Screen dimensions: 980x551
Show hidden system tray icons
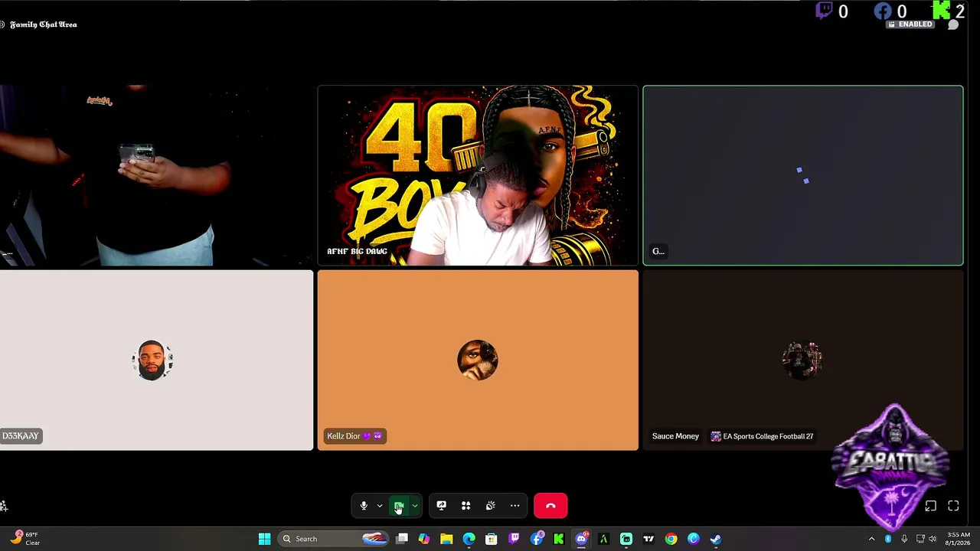[871, 539]
